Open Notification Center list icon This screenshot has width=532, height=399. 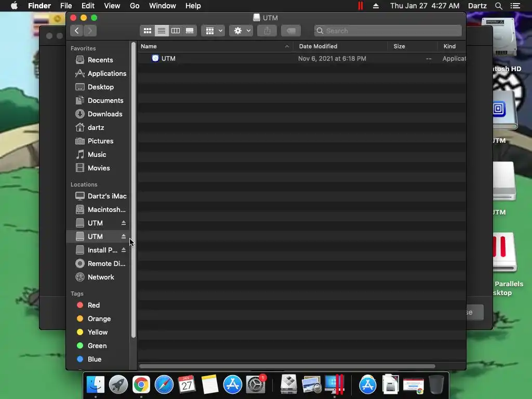(x=515, y=6)
